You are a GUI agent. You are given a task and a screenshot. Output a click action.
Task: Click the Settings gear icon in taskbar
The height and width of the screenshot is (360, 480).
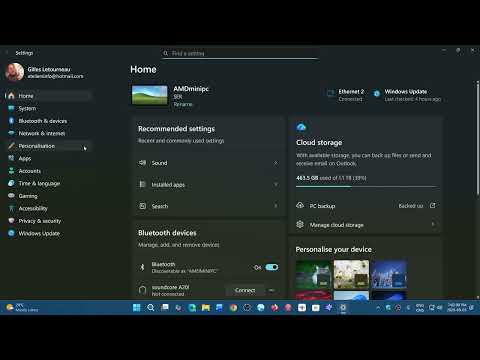pyautogui.click(x=343, y=308)
